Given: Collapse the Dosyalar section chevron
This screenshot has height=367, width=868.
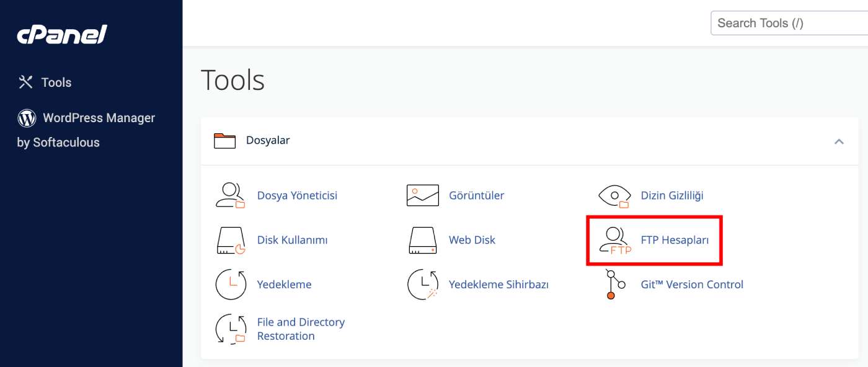Looking at the screenshot, I should (839, 141).
